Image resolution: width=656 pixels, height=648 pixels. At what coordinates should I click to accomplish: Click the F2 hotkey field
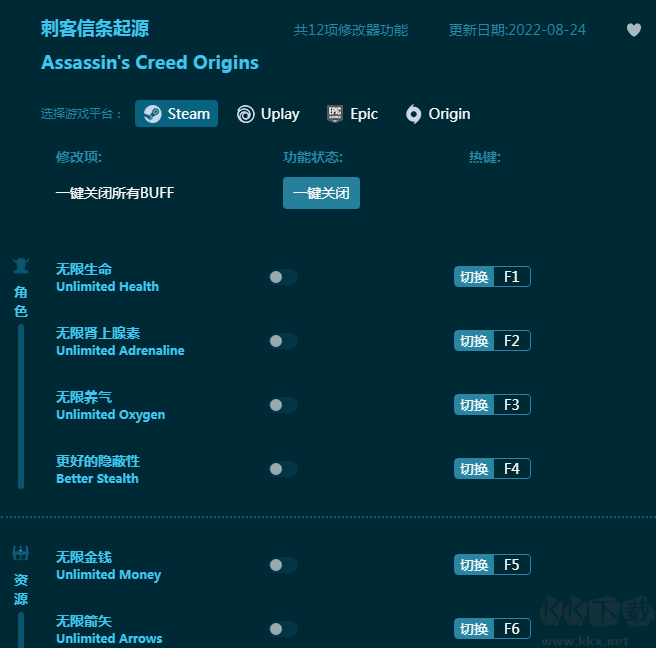tap(512, 341)
